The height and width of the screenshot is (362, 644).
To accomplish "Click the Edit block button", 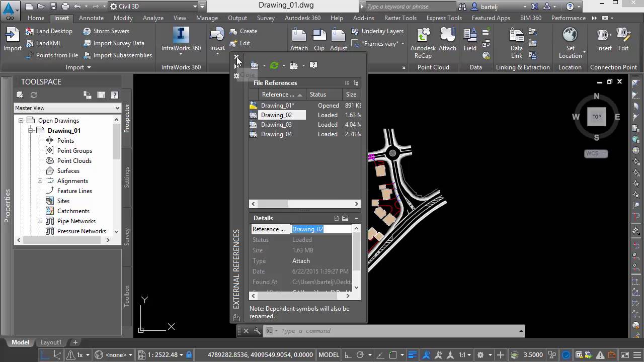I will (x=240, y=43).
